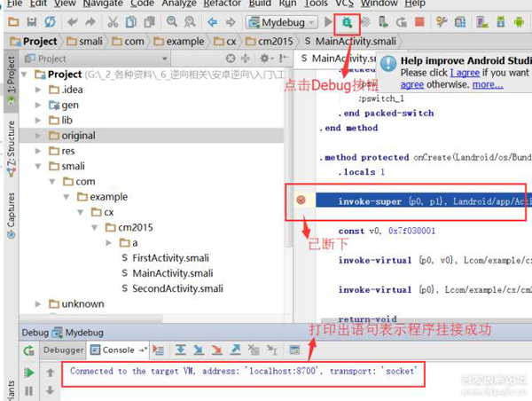The height and width of the screenshot is (401, 532).
Task: Collapse the root Project tree node
Action: click(x=25, y=74)
